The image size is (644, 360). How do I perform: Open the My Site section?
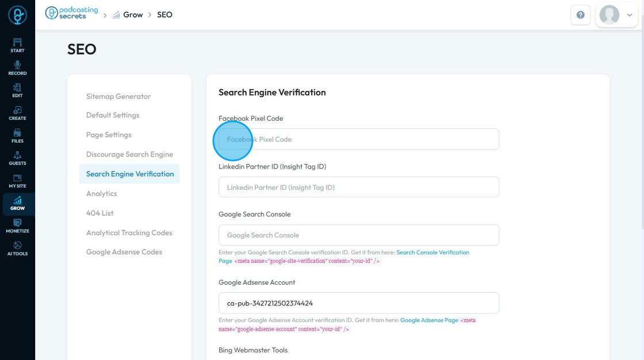17,181
